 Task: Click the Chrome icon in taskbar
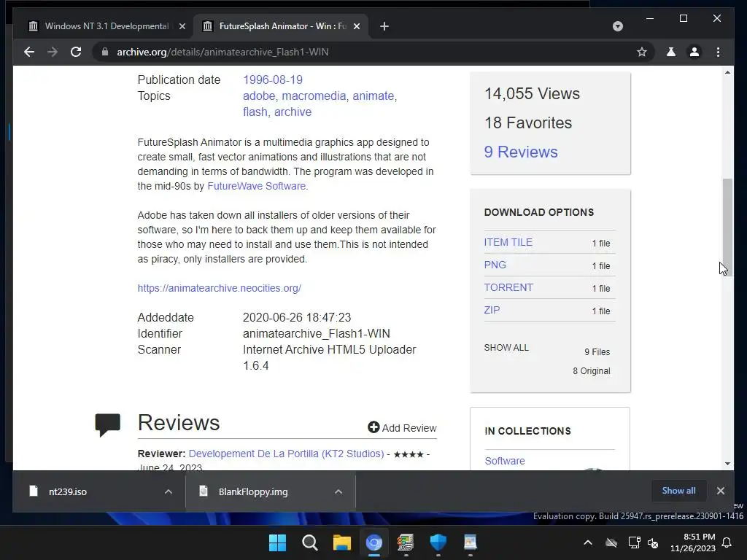click(x=374, y=542)
